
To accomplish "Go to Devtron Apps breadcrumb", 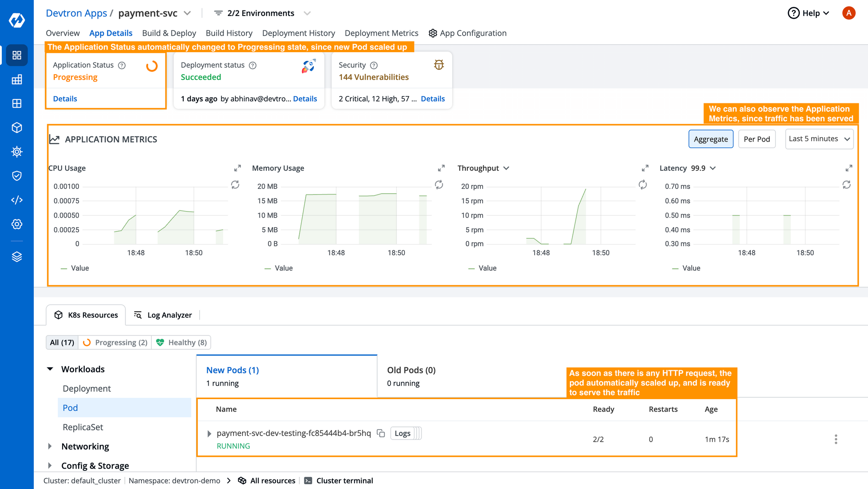I will click(76, 13).
